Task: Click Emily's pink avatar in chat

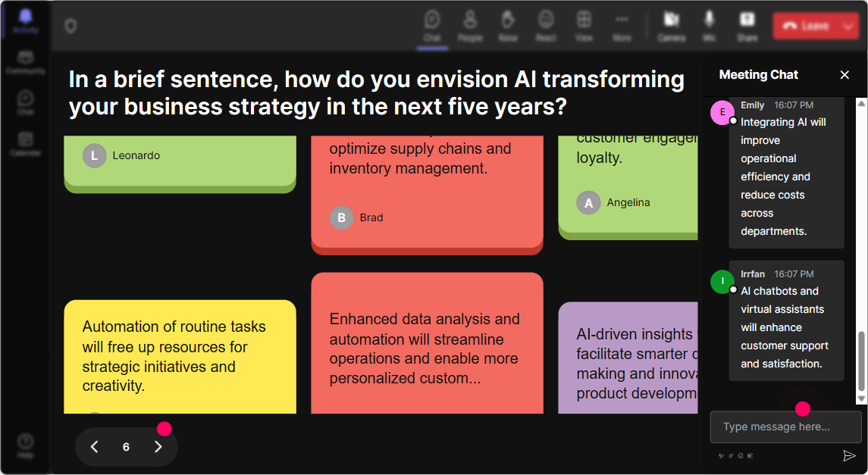Action: point(722,112)
